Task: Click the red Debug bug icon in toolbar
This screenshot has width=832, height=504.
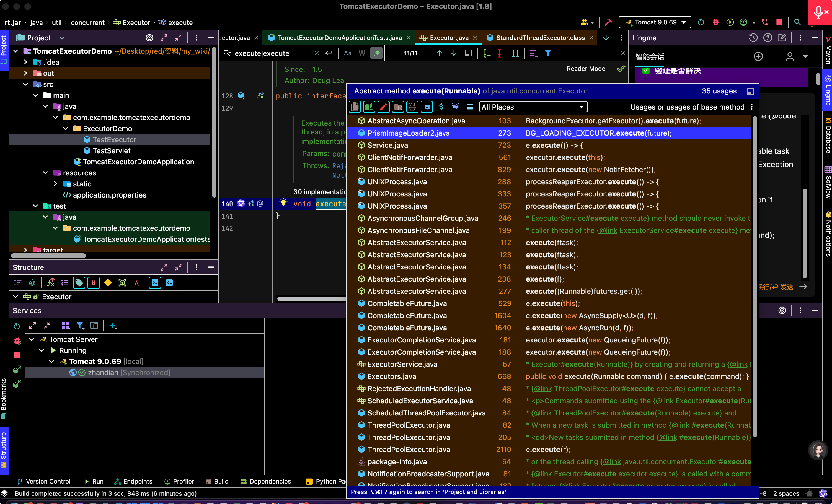Action: (715, 22)
